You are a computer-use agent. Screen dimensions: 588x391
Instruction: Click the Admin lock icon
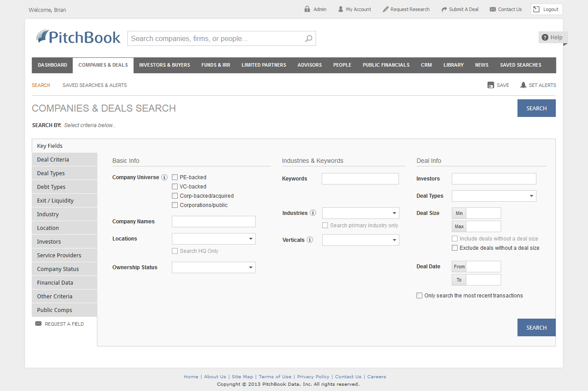307,9
